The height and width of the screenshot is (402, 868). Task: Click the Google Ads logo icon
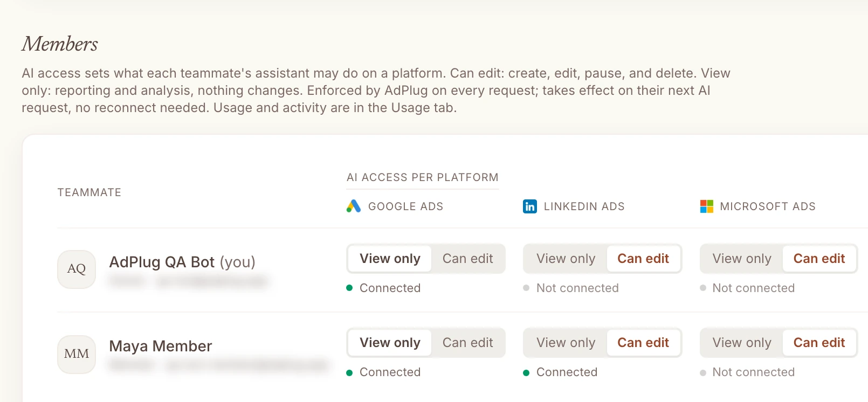354,206
